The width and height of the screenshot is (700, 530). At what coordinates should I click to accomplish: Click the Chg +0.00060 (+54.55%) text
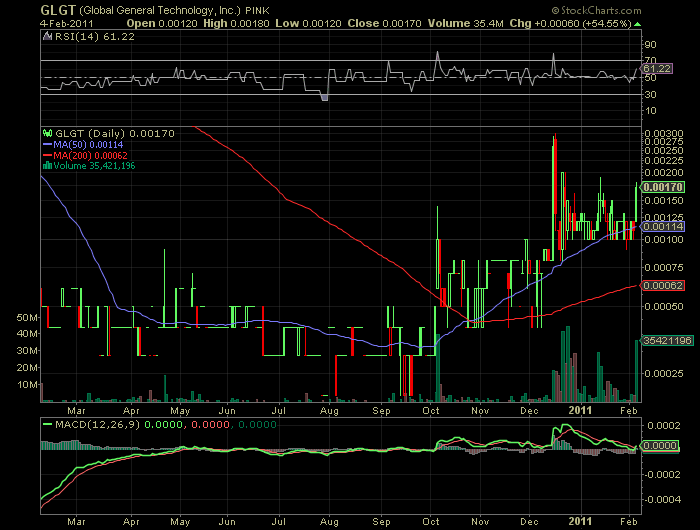coord(571,24)
